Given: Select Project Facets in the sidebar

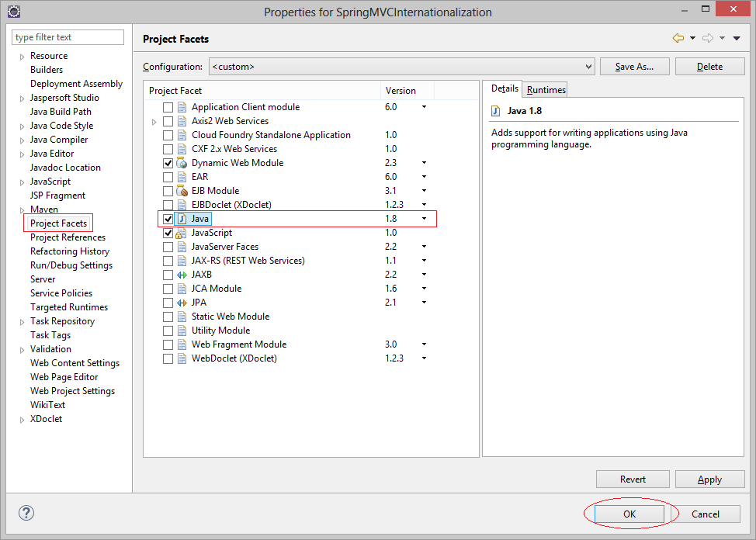Looking at the screenshot, I should 58,223.
